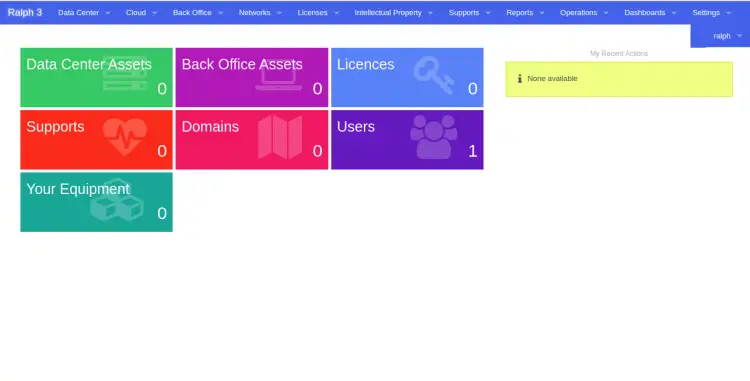Click the map icon on Domains tile
This screenshot has height=381, width=750.
[280, 137]
